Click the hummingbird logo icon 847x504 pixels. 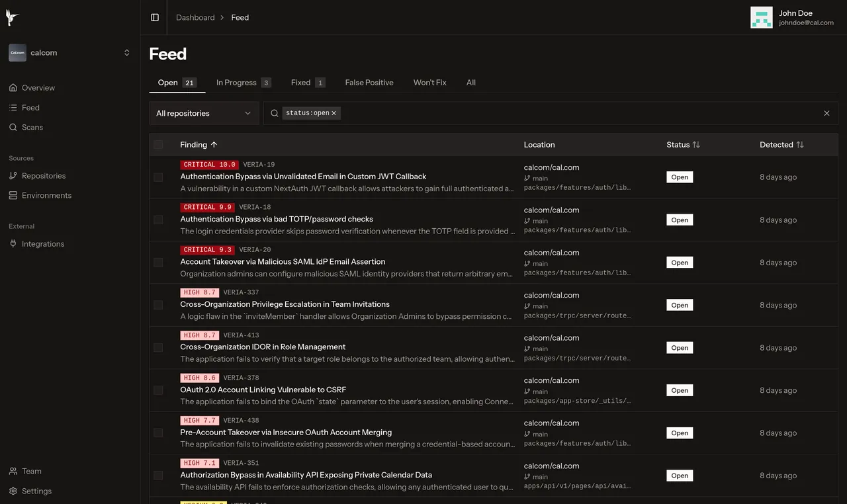[13, 18]
